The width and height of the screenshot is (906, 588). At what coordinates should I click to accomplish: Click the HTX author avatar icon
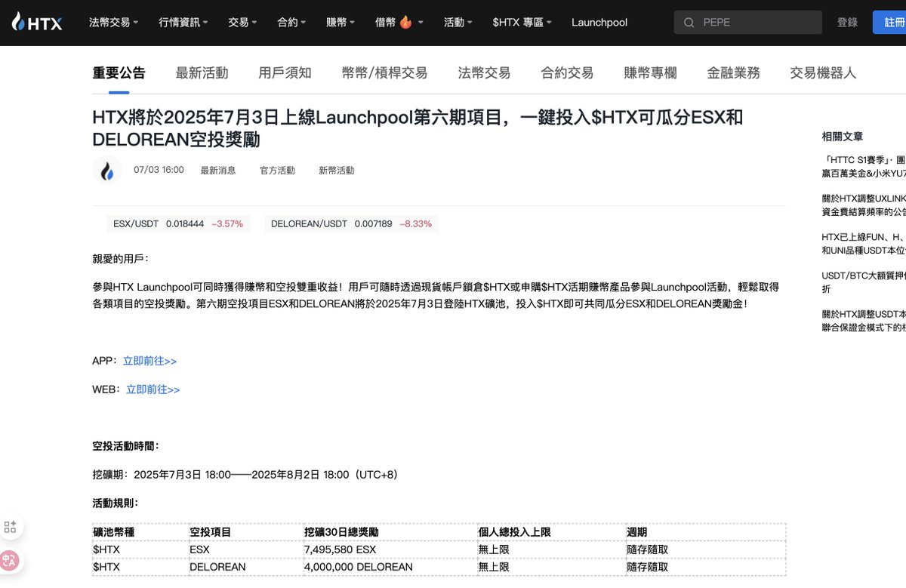tap(107, 171)
